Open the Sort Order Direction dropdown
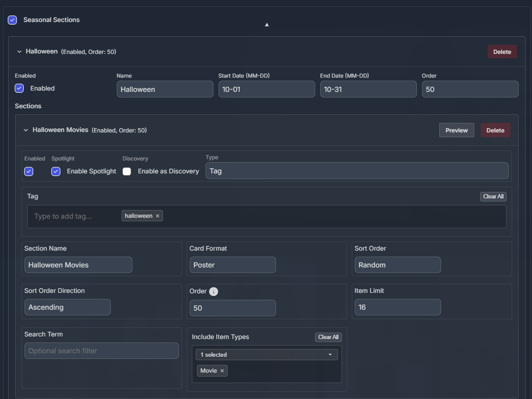 pyautogui.click(x=68, y=307)
